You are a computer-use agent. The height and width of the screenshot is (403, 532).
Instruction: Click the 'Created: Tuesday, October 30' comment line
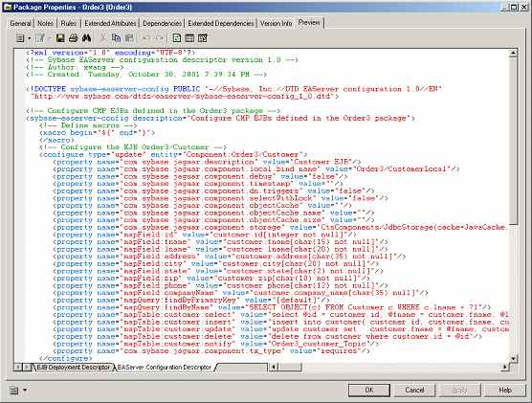coord(146,75)
